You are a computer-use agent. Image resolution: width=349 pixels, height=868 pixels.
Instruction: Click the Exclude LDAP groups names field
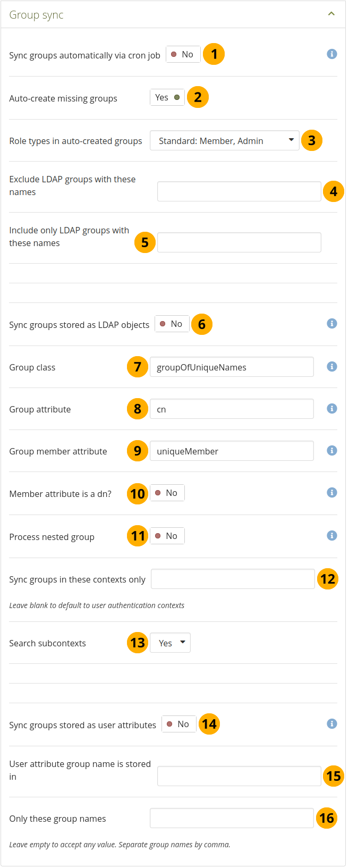239,191
